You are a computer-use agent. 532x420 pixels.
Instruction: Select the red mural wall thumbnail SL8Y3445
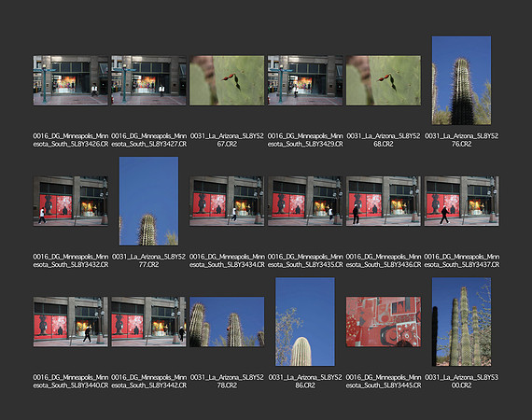[384, 322]
